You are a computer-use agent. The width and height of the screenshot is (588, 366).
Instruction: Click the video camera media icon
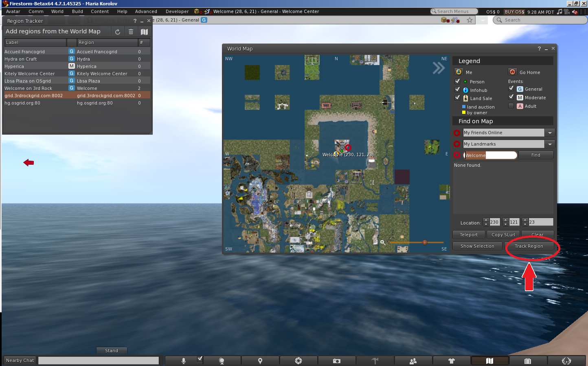pos(567,11)
